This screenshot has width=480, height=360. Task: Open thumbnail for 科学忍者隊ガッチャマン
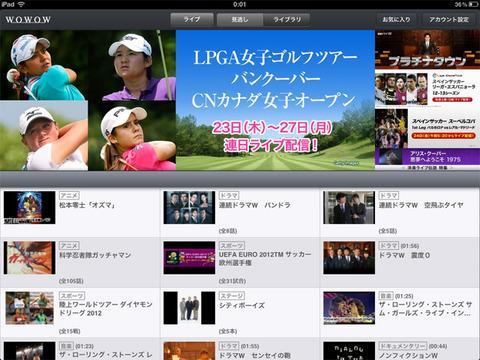[30, 258]
